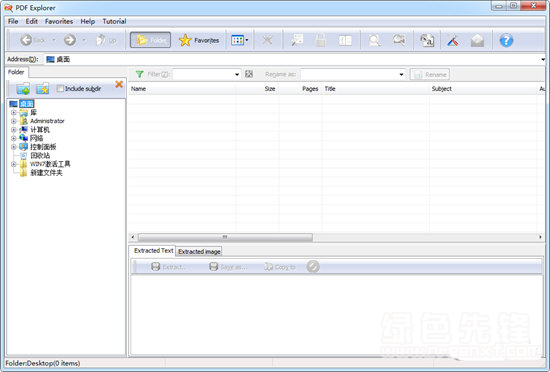Screen dimensions: 550x372
Task: Enable the Include subdir checkbox
Action: pyautogui.click(x=60, y=88)
